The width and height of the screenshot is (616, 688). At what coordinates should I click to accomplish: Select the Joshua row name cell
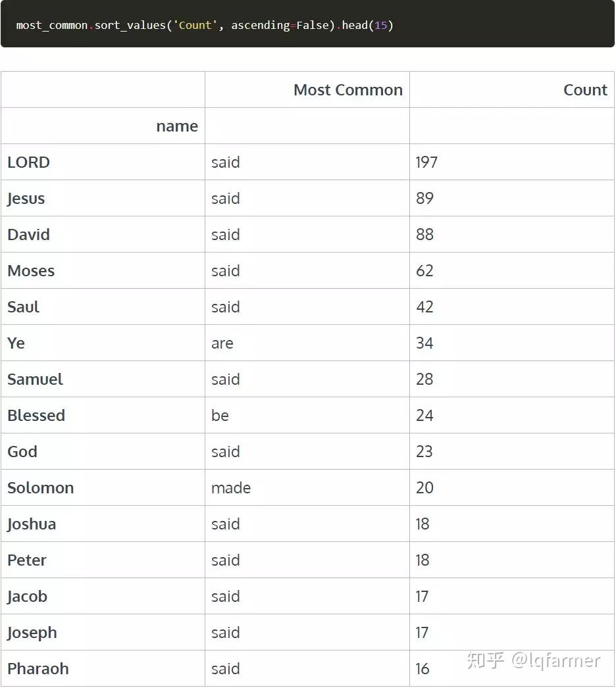(32, 524)
